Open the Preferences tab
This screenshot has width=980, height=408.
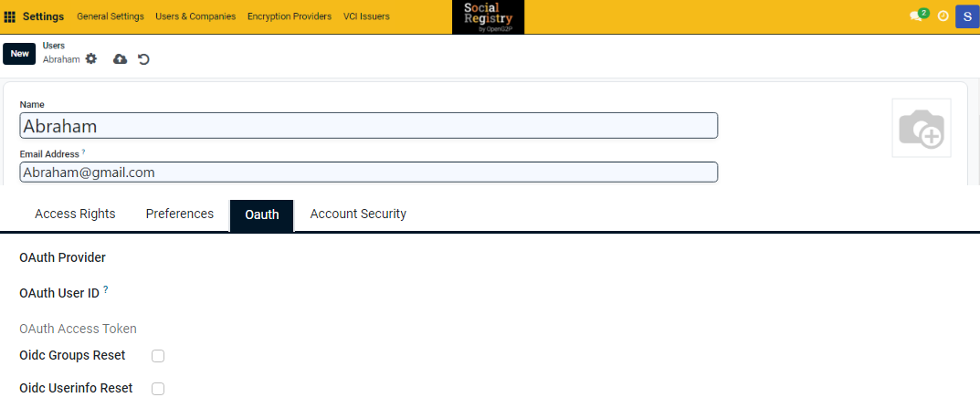(x=180, y=214)
